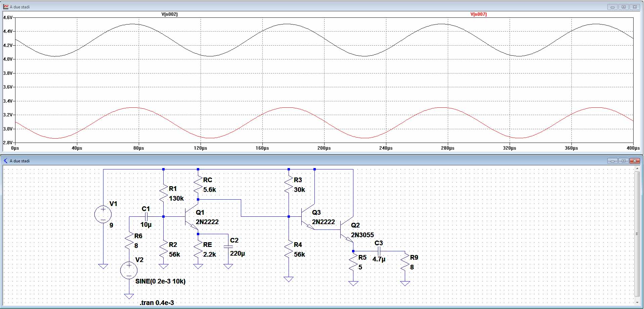Click the schematic vertical scrollbar thumb
This screenshot has width=644, height=309.
[x=637, y=234]
